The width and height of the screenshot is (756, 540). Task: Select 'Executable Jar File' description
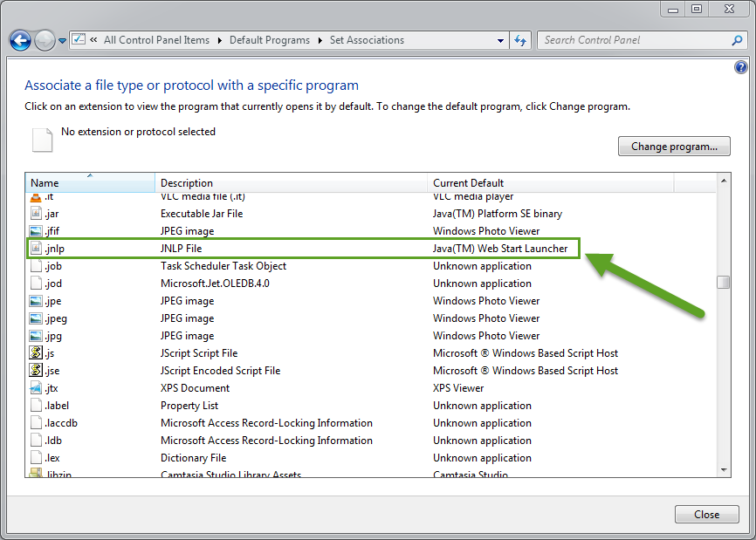tap(202, 214)
